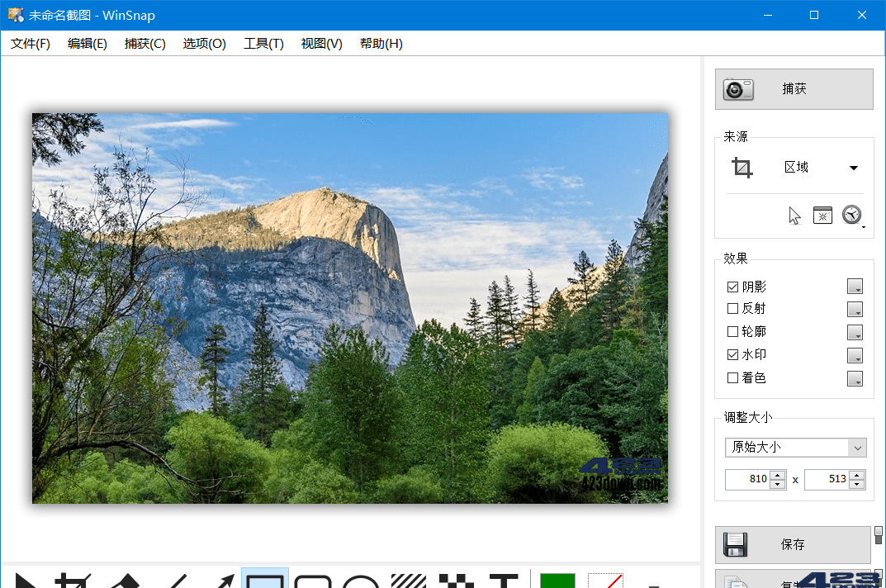Disable the Shadow (阴影) checkbox
The height and width of the screenshot is (588, 886).
733,287
